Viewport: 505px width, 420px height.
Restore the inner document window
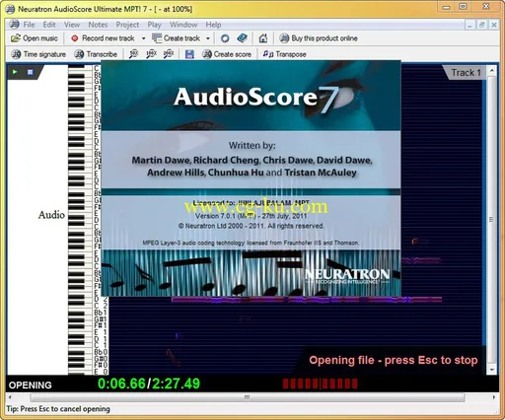coord(482,25)
